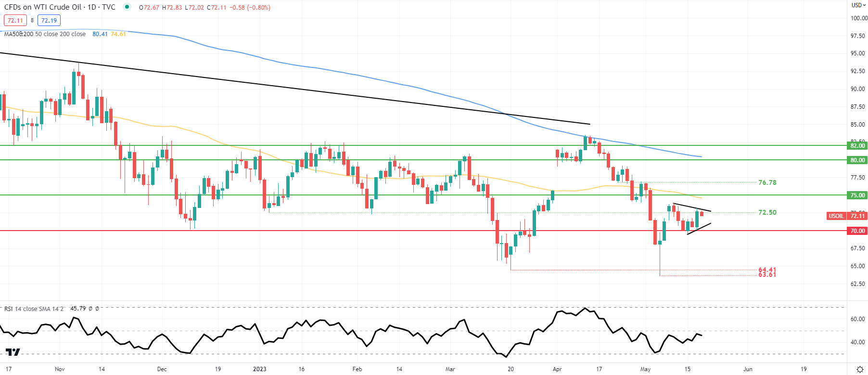Click the RSI 40.00 axis label
This screenshot has width=868, height=375.
[857, 342]
